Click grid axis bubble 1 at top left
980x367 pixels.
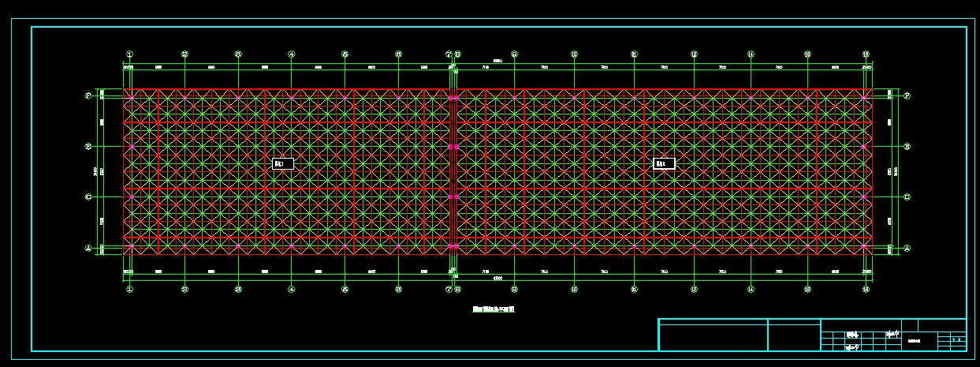coord(129,54)
